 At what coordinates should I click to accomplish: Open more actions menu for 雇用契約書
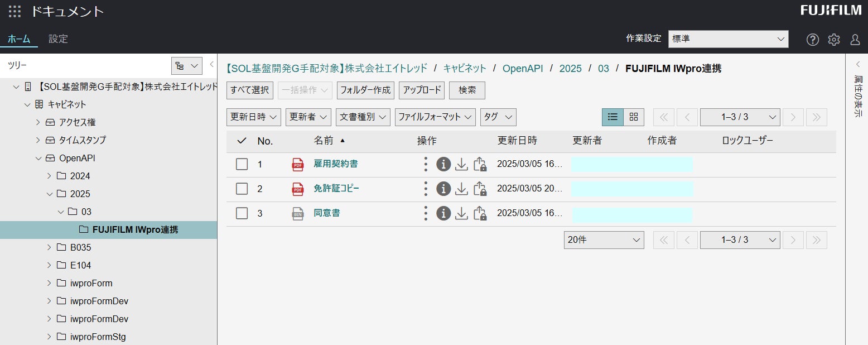426,164
